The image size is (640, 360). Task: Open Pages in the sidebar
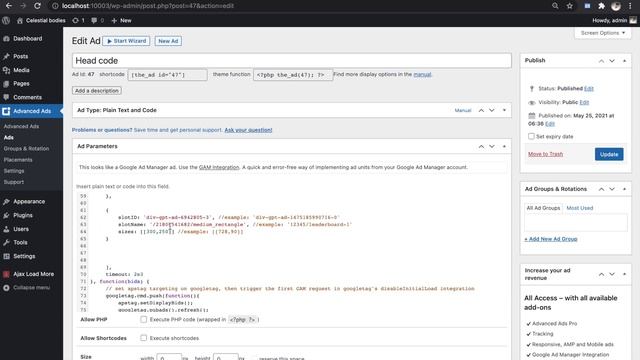[21, 84]
